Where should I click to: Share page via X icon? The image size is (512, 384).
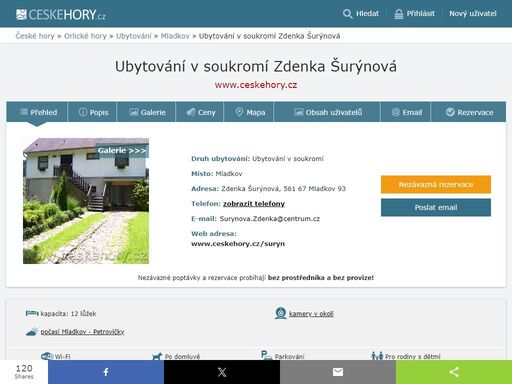point(222,372)
